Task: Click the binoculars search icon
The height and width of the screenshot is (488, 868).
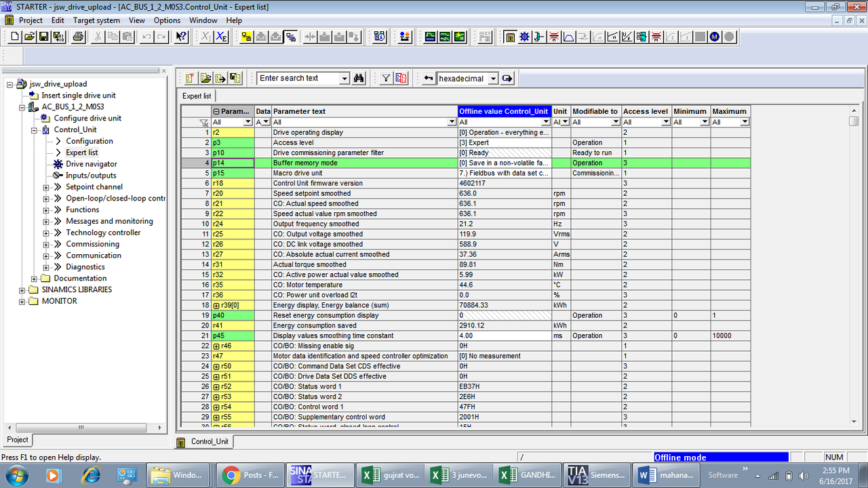Action: coord(359,78)
